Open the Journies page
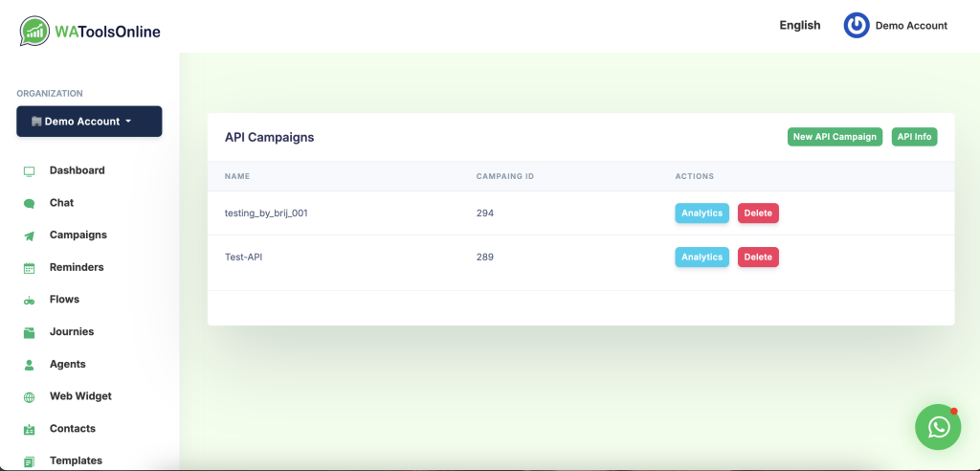The width and height of the screenshot is (980, 471). [x=72, y=331]
